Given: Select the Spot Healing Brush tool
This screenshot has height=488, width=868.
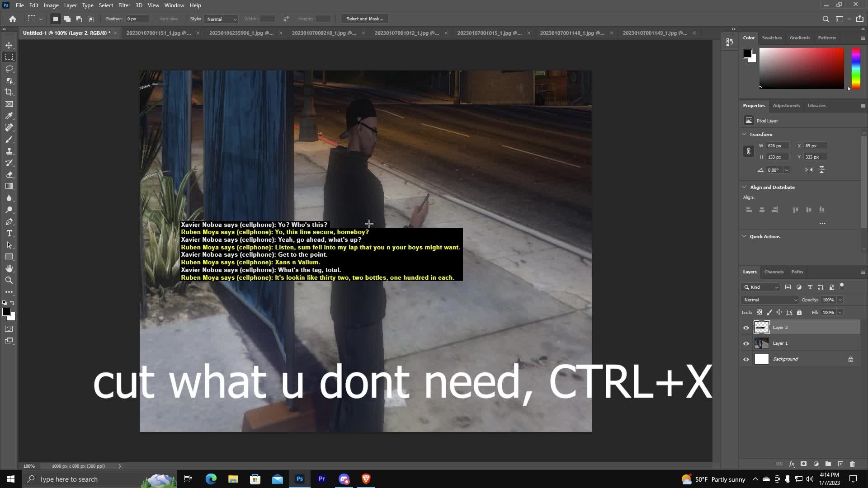Looking at the screenshot, I should tap(9, 127).
